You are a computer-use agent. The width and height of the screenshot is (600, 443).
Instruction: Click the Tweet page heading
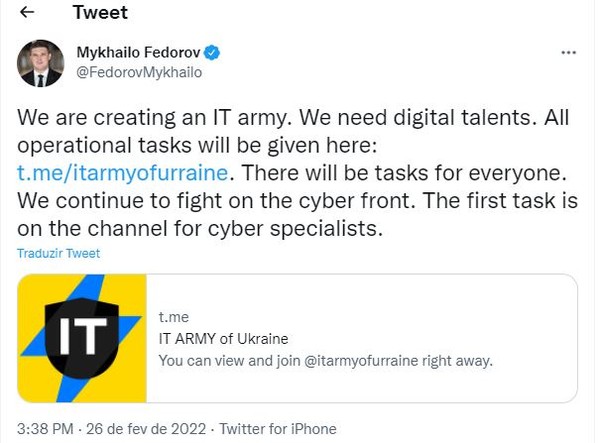[x=100, y=13]
